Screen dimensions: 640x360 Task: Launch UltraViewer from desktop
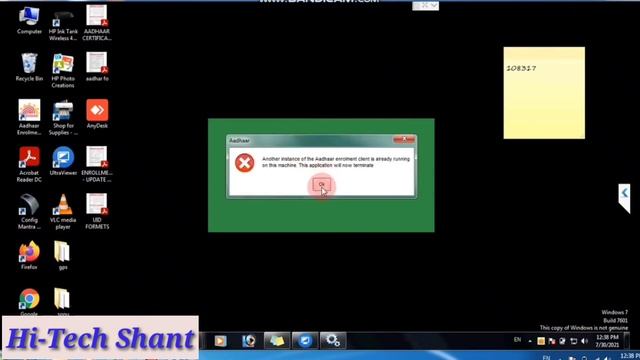63,161
